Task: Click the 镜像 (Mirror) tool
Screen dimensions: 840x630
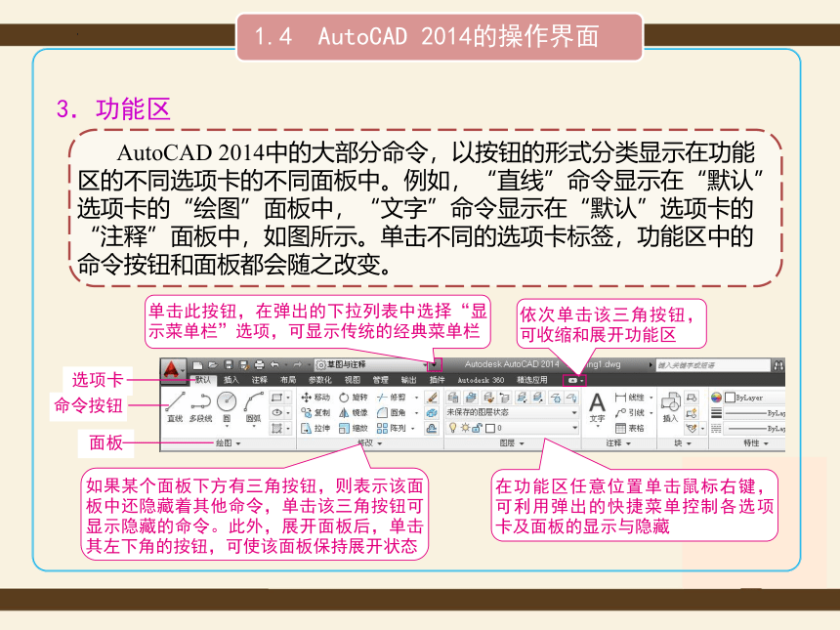Action: point(353,412)
